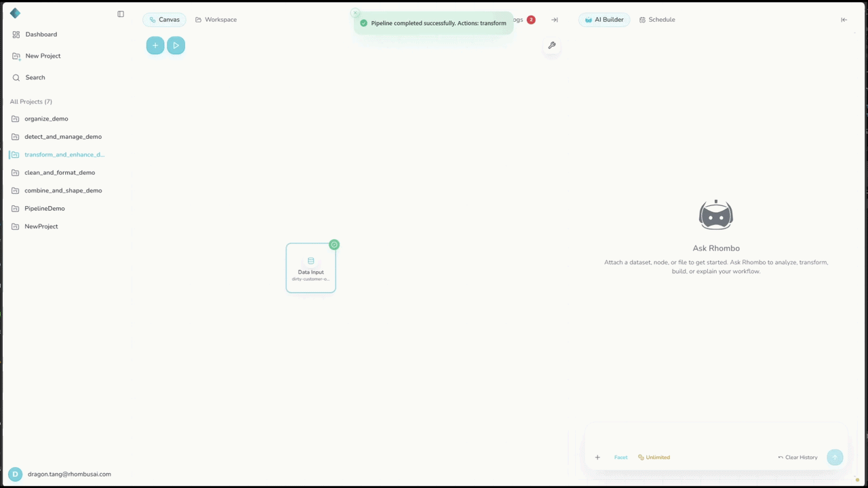868x488 pixels.
Task: Switch to the AI Builder tab
Action: tap(604, 20)
